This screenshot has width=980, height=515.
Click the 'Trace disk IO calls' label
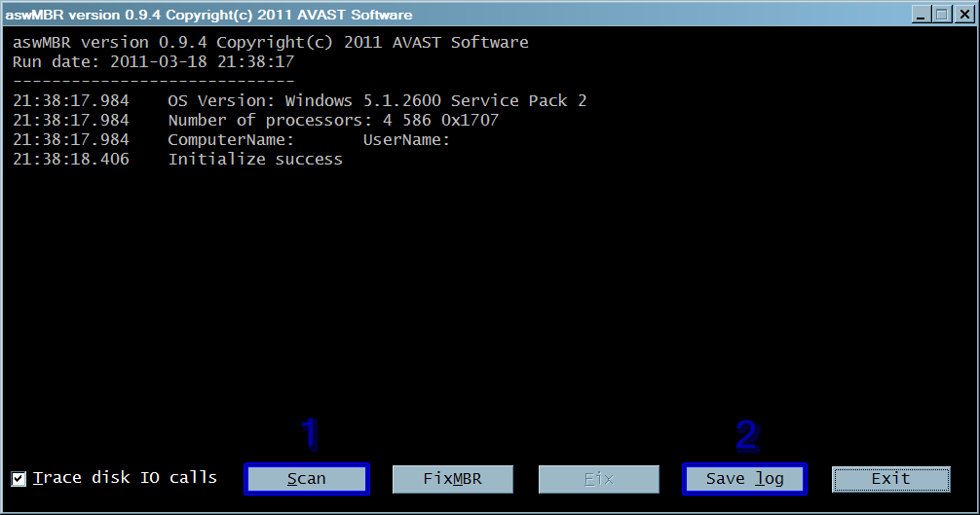coord(125,478)
